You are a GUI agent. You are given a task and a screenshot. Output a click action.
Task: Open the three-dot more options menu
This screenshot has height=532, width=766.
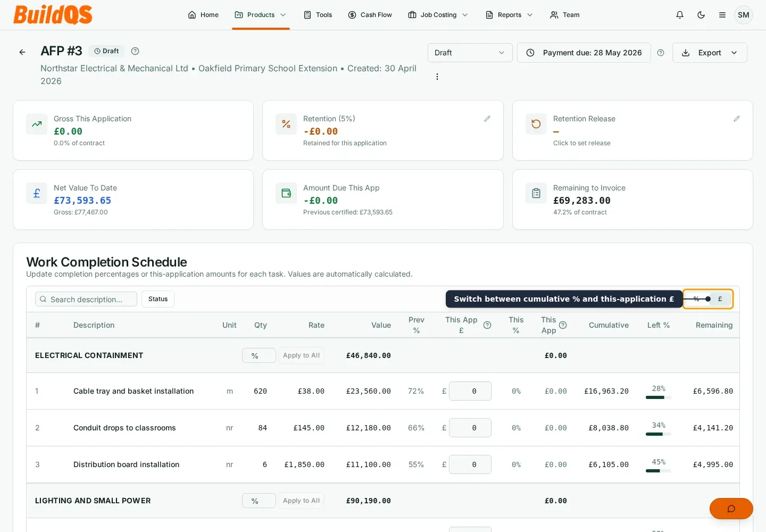[x=437, y=77]
